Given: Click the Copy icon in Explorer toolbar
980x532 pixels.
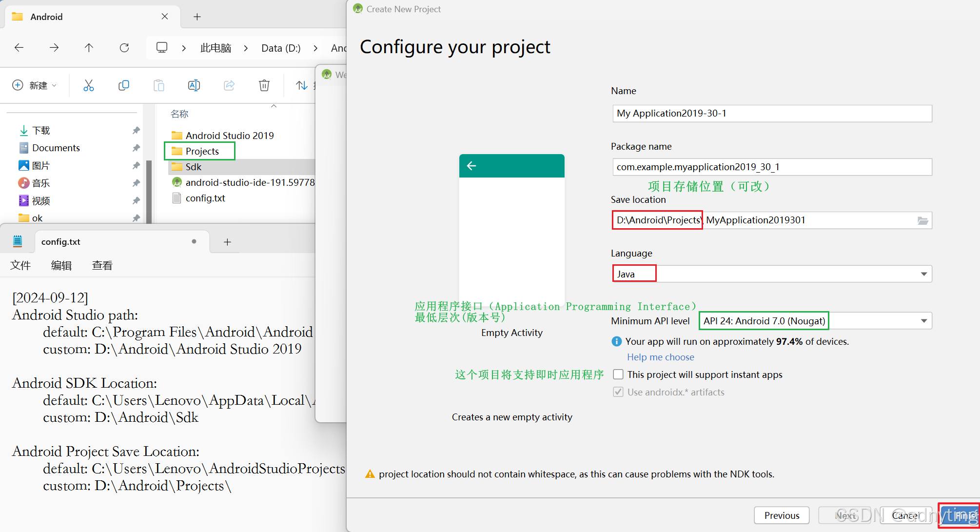Looking at the screenshot, I should click(x=124, y=85).
